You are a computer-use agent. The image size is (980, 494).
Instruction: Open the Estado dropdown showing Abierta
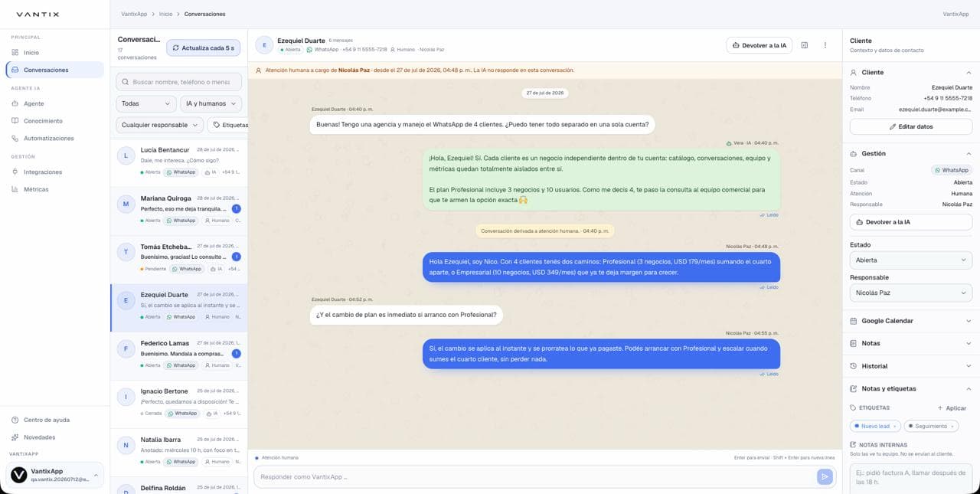911,260
